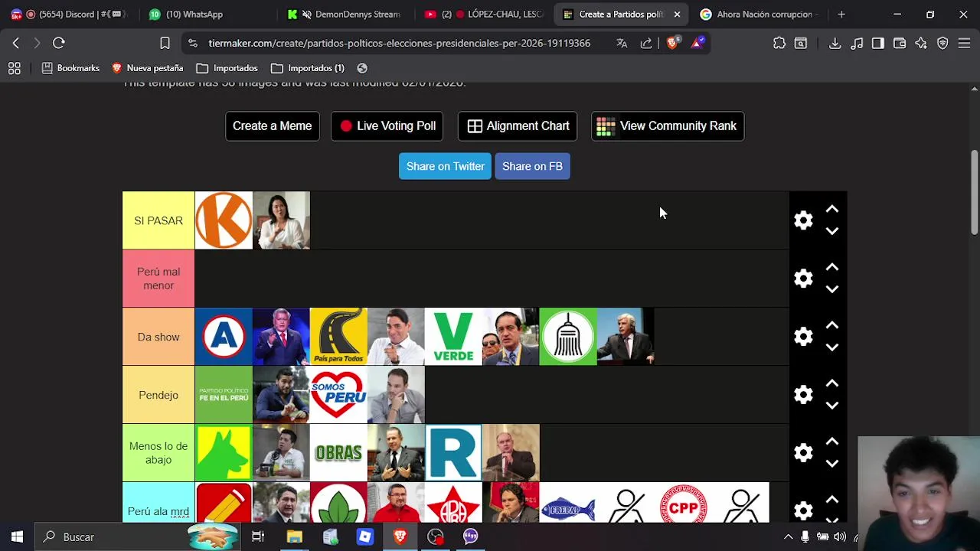Open the Alignment Chart
980x551 pixels.
tap(518, 126)
